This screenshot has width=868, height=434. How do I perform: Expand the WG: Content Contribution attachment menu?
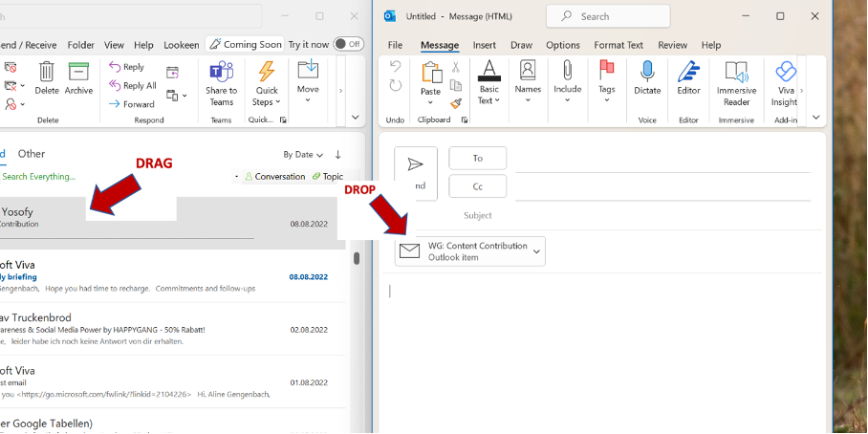536,252
